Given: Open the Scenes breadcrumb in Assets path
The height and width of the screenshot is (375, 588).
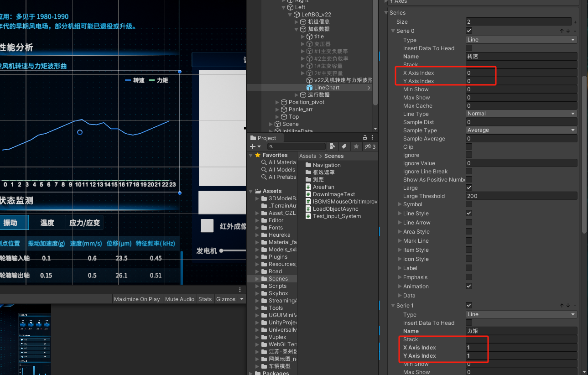Looking at the screenshot, I should 333,156.
